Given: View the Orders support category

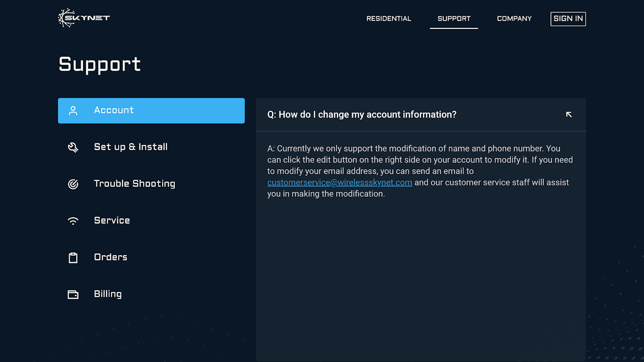Looking at the screenshot, I should 111,257.
